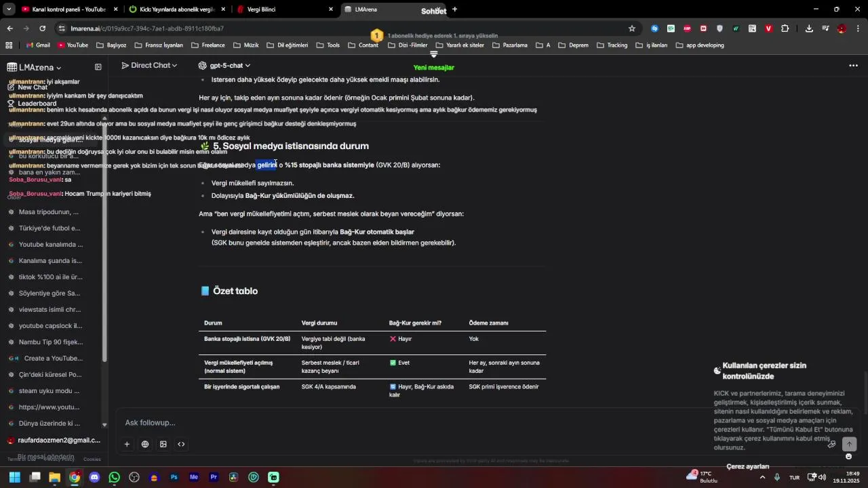Launch Premiere Pro from taskbar
This screenshot has width=868, height=488.
tap(214, 477)
